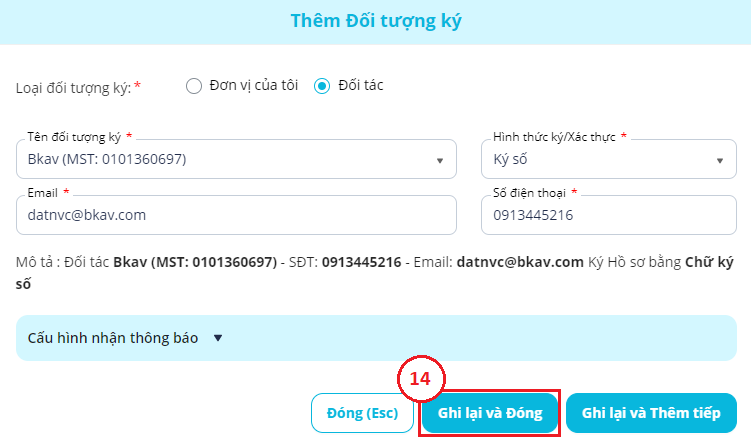751x442 pixels.
Task: Choose the "Đối tác" radio option
Action: tap(322, 86)
